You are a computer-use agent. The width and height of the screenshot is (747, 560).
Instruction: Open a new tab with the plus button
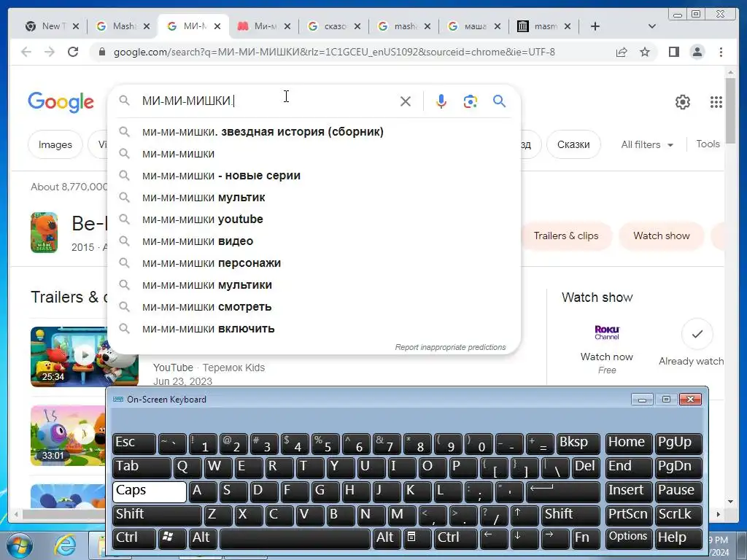(595, 26)
